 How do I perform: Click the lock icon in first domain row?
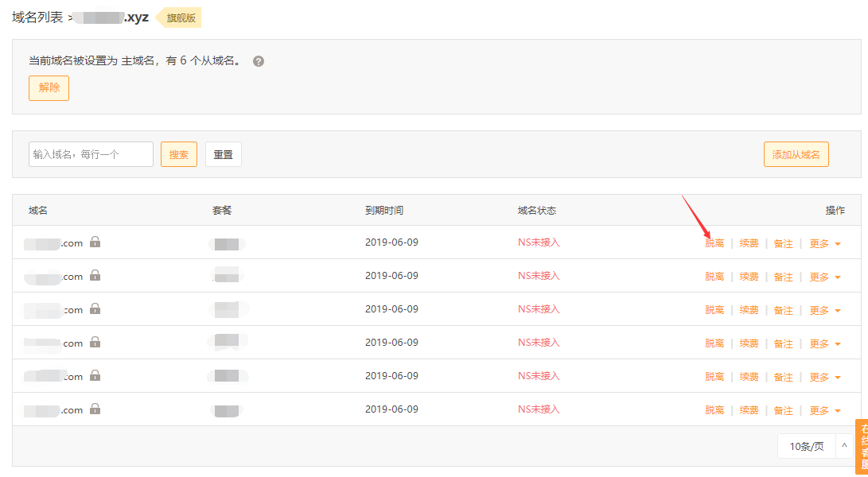point(95,242)
